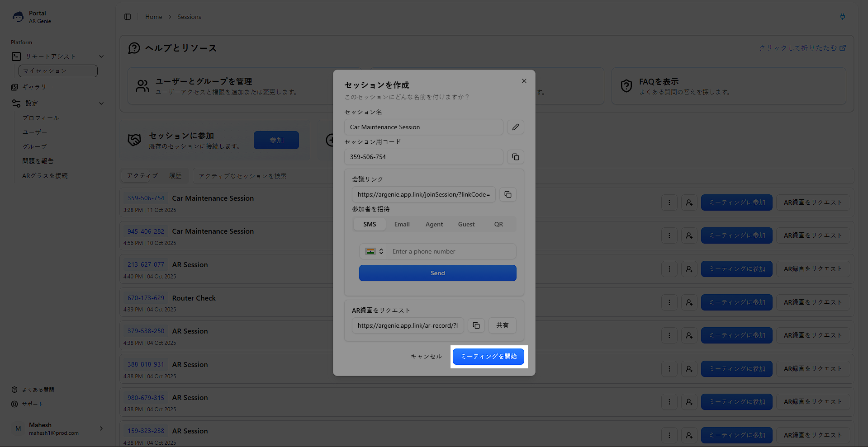The height and width of the screenshot is (447, 868).
Task: Click the plug icon in top right corner
Action: pyautogui.click(x=842, y=17)
